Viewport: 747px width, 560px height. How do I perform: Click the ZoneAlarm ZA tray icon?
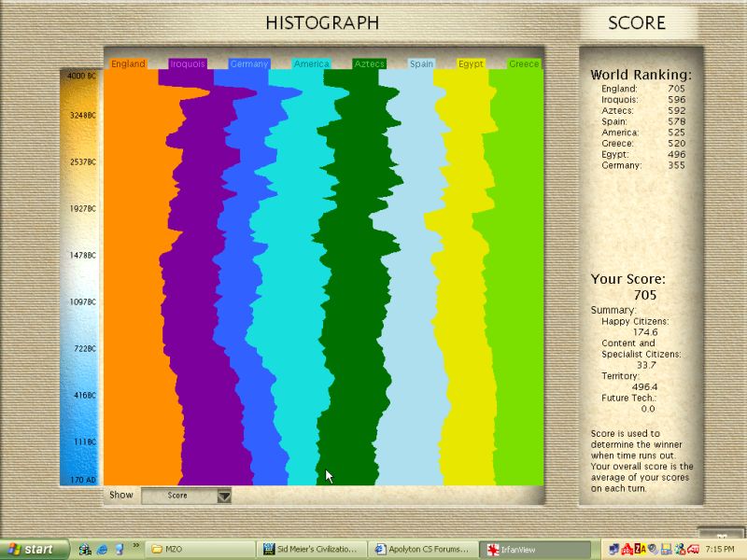click(x=641, y=549)
